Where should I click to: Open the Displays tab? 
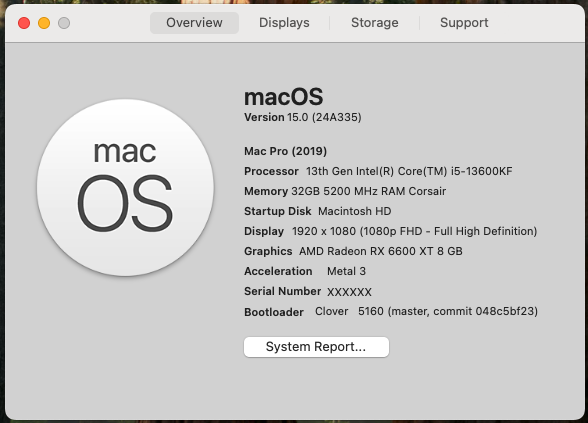point(284,23)
